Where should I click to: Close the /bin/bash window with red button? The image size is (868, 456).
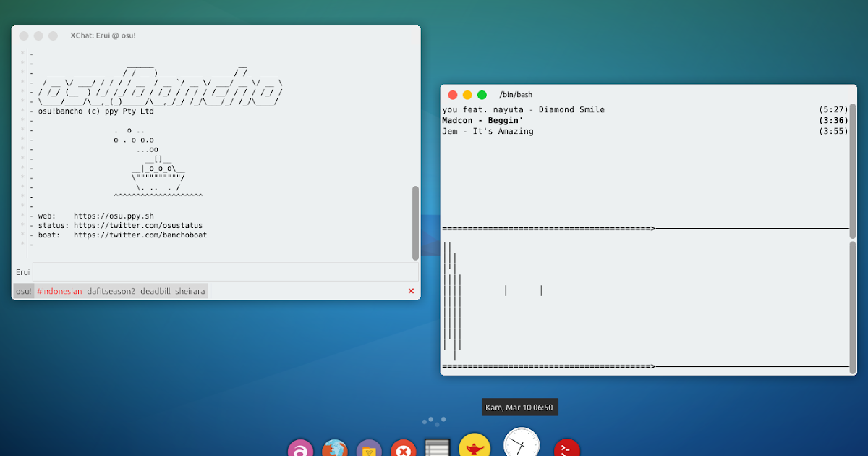click(453, 95)
